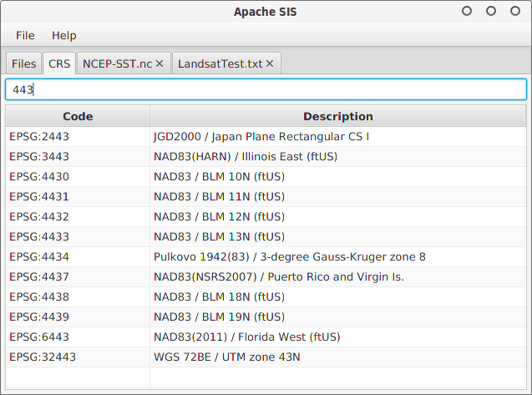
Task: Select row EPSG:4430
Action: pos(266,176)
